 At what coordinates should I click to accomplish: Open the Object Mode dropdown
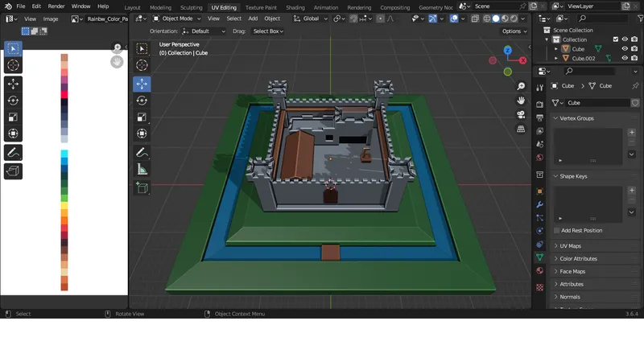pos(176,19)
